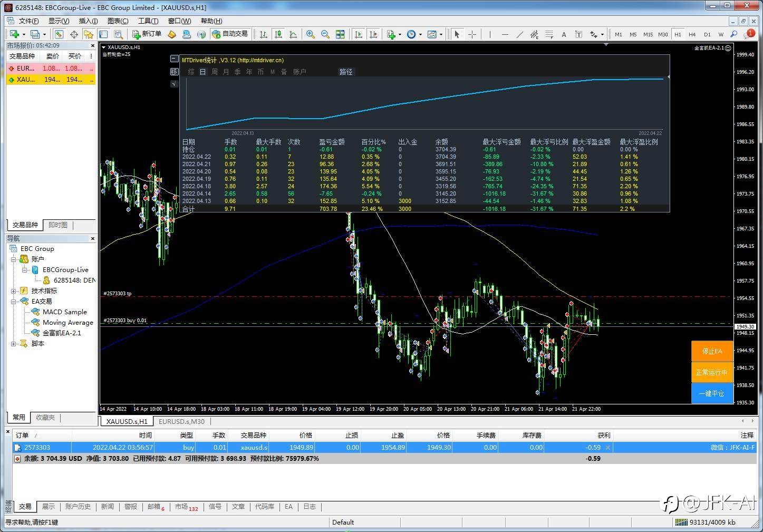Select the vertical line tool

(490, 34)
